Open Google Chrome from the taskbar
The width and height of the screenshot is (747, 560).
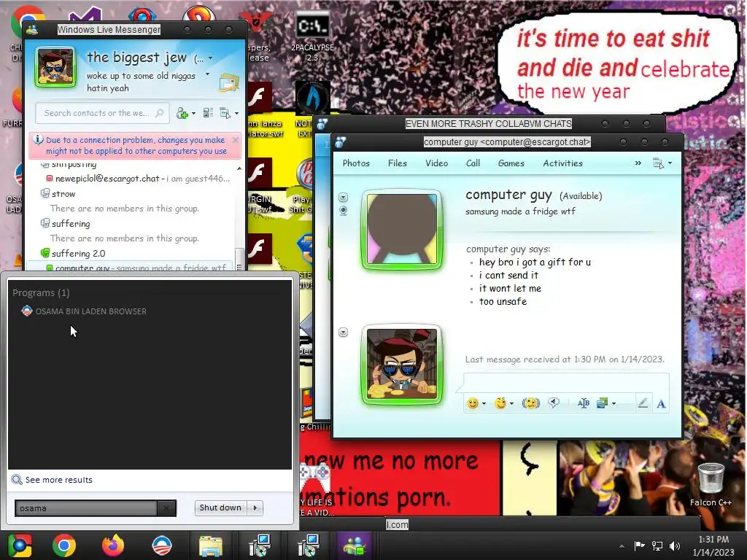pyautogui.click(x=64, y=545)
